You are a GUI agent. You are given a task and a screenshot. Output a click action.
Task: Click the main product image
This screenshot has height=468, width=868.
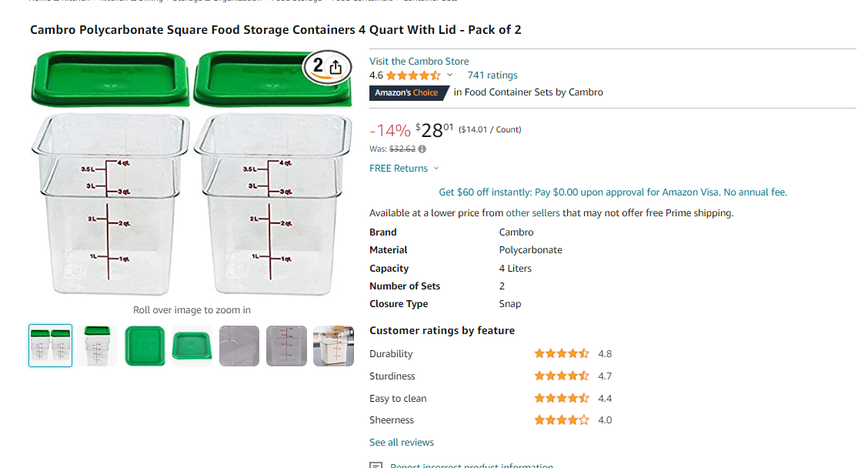click(x=192, y=172)
